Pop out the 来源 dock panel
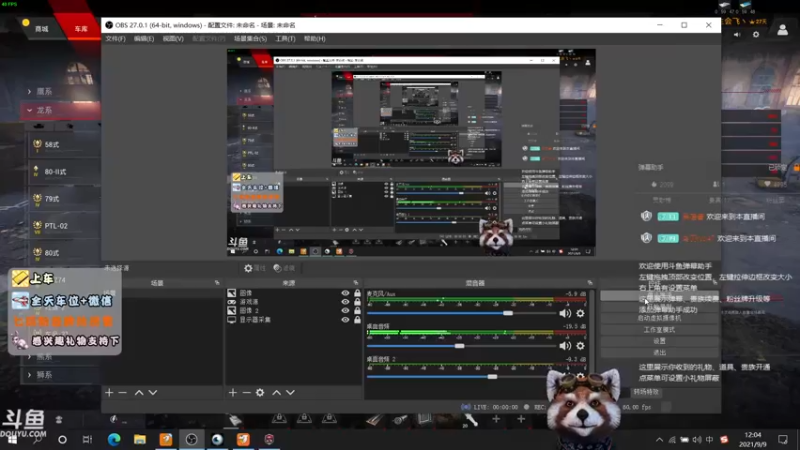The width and height of the screenshot is (800, 450). click(x=356, y=283)
